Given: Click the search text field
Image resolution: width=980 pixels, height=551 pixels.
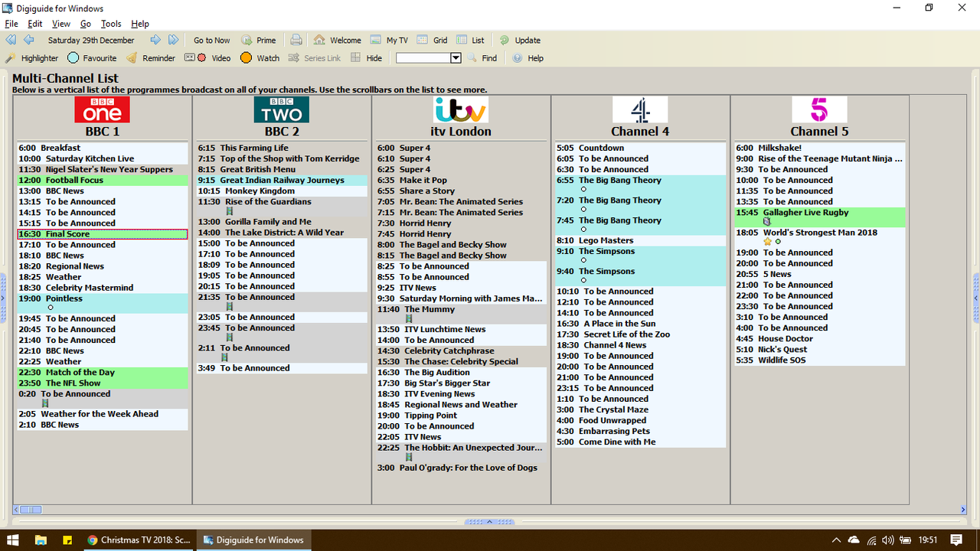Looking at the screenshot, I should click(x=423, y=57).
